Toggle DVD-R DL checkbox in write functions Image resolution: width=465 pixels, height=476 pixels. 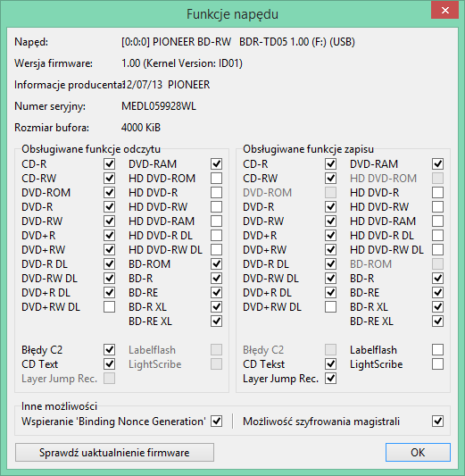(330, 263)
